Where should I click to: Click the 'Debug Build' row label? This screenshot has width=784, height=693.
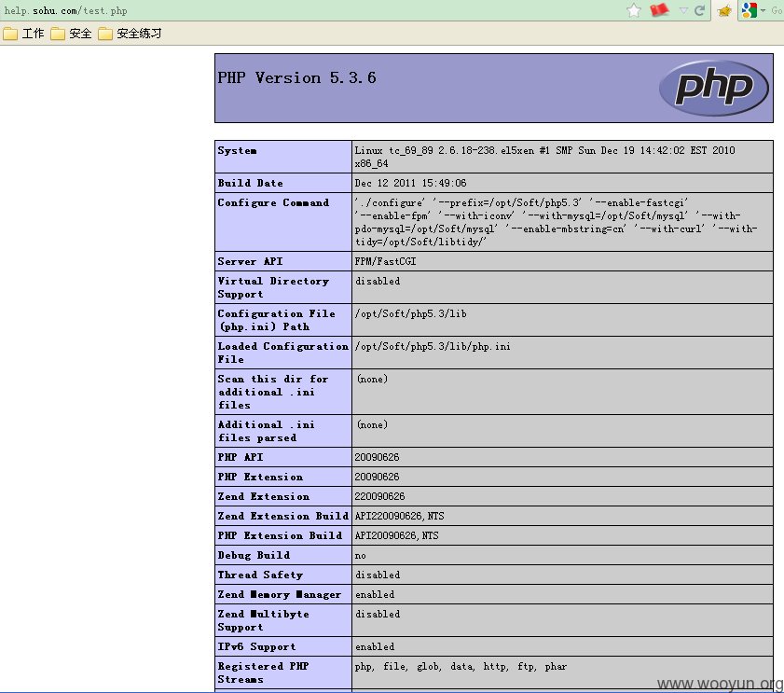click(254, 555)
